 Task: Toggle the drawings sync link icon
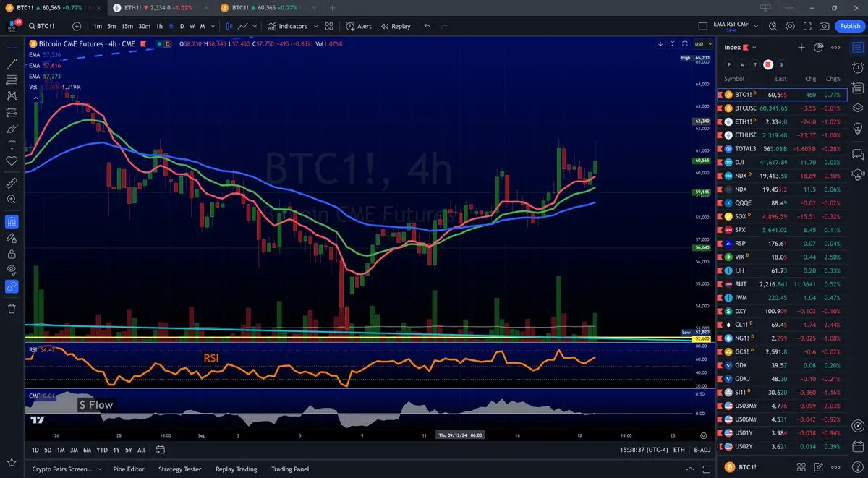(12, 286)
